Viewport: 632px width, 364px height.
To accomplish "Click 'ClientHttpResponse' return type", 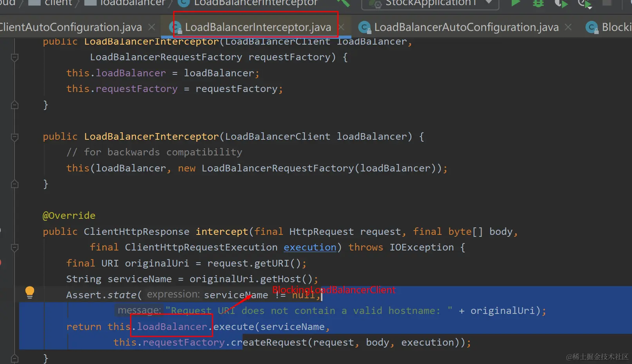I will [x=136, y=232].
